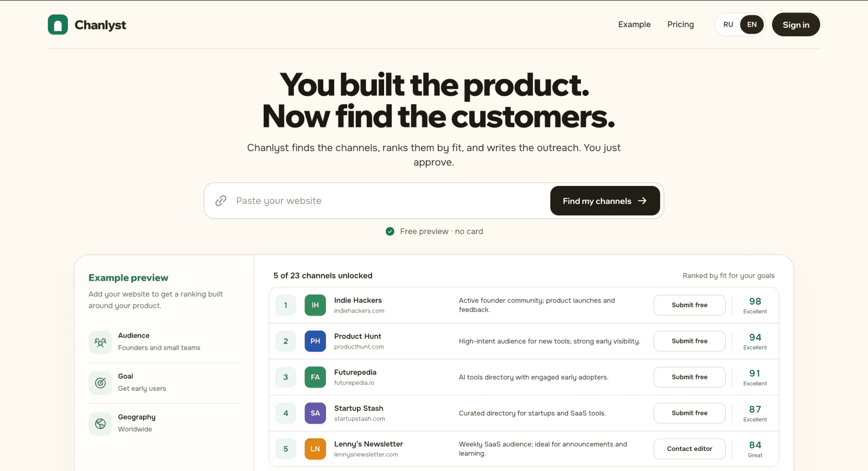Click the score 91 Excellent
The image size is (868, 471).
pyautogui.click(x=755, y=377)
